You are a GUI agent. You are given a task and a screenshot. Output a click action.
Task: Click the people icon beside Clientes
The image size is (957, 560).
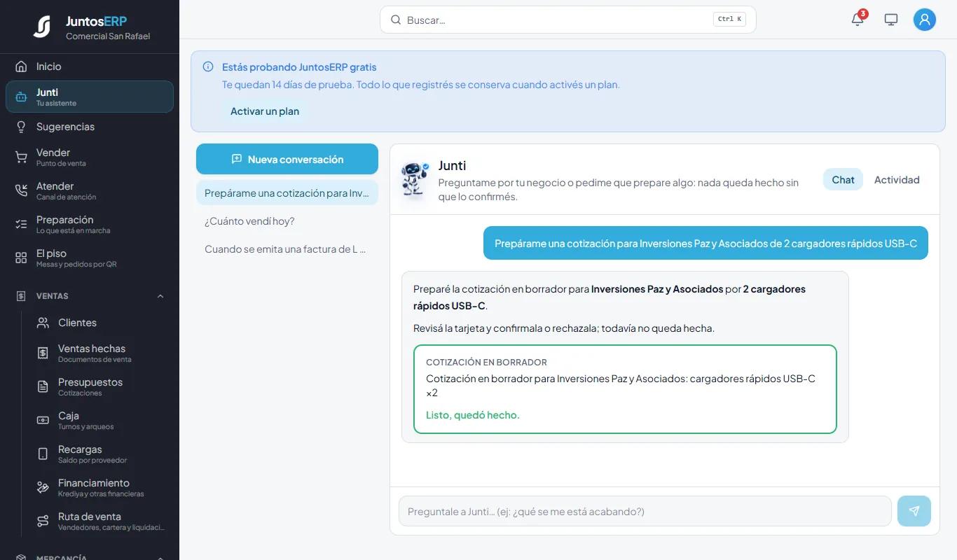coord(43,323)
